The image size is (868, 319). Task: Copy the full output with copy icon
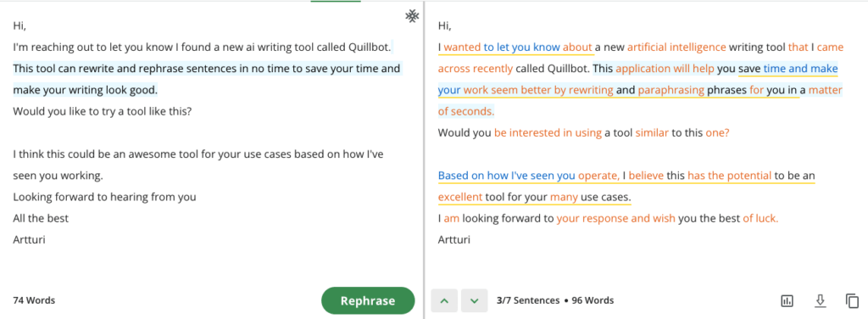tap(852, 300)
